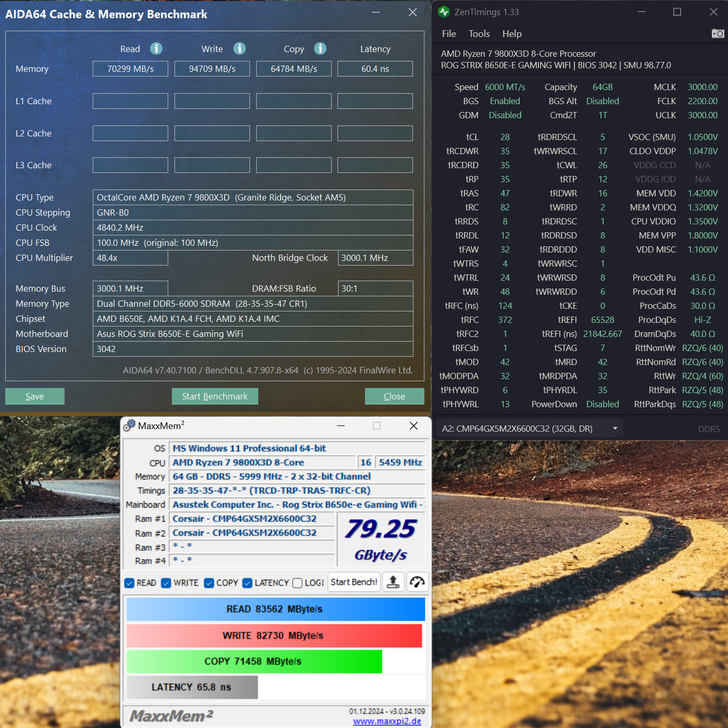The height and width of the screenshot is (728, 728).
Task: Click the L1 Cache Read empty field
Action: pyautogui.click(x=130, y=101)
